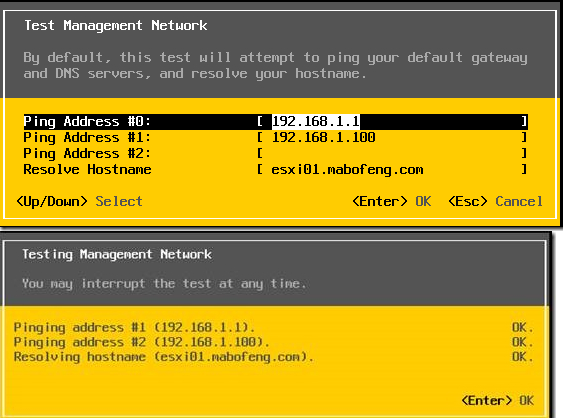Click 'You may interrupt the test at any time.'

coord(164,284)
